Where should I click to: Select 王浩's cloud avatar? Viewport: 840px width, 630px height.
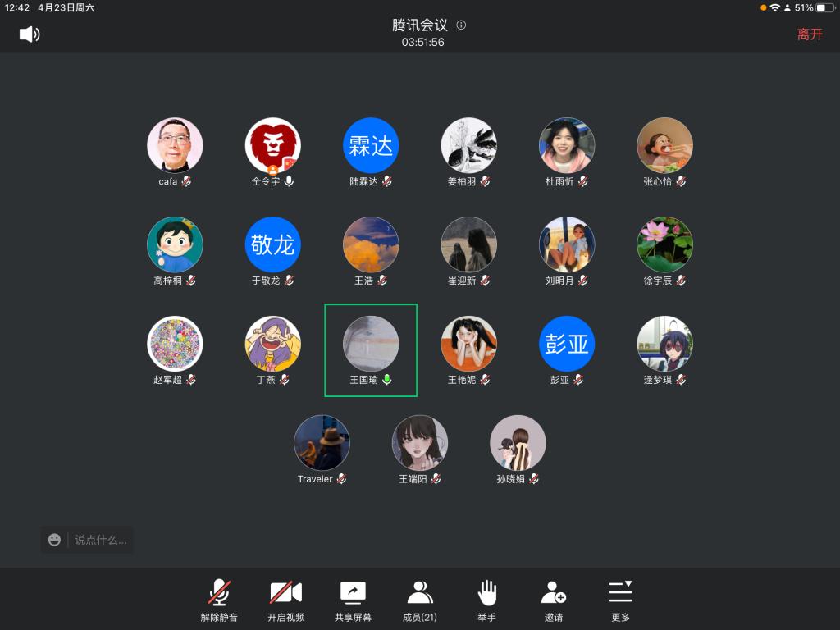tap(371, 244)
